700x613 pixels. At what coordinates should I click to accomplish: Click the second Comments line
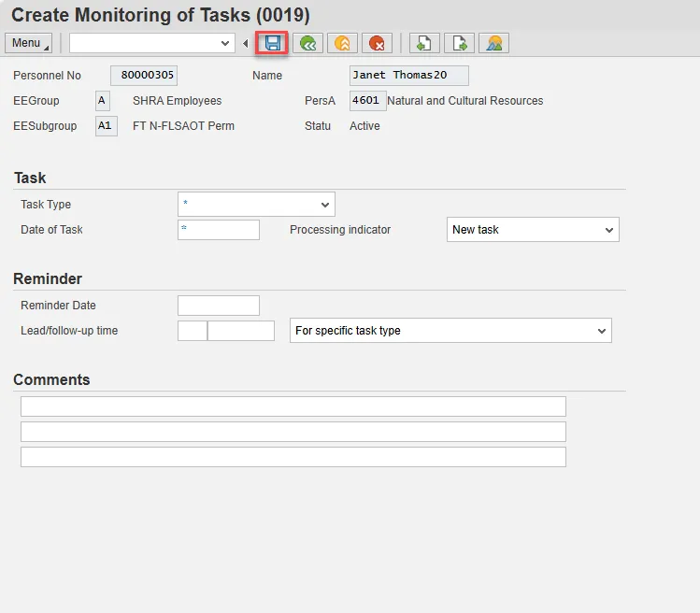tap(293, 432)
